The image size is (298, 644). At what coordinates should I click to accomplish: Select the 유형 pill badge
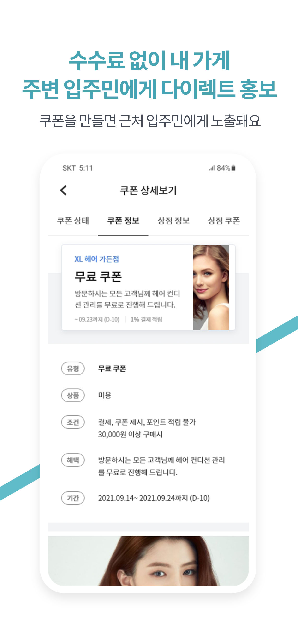73,368
